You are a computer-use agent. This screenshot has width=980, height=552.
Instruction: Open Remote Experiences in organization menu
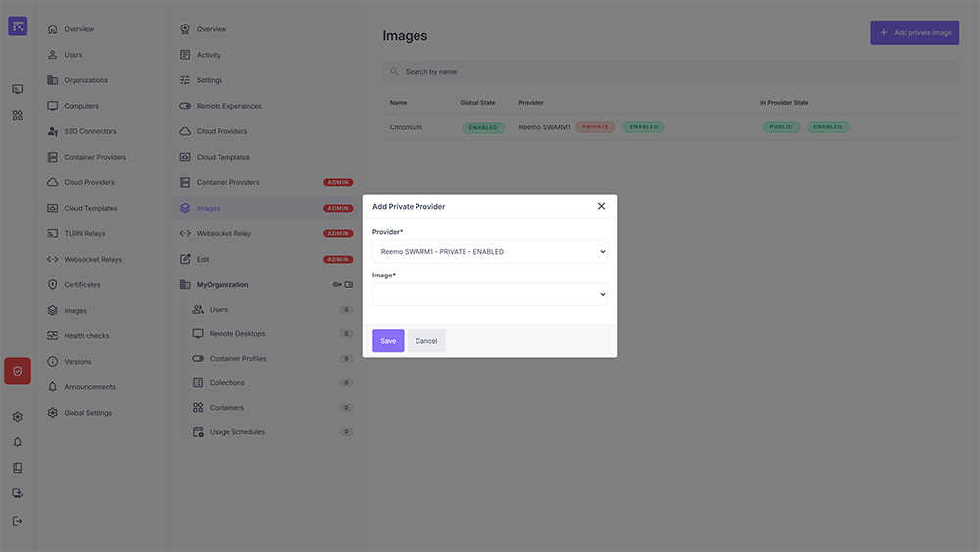(x=228, y=106)
